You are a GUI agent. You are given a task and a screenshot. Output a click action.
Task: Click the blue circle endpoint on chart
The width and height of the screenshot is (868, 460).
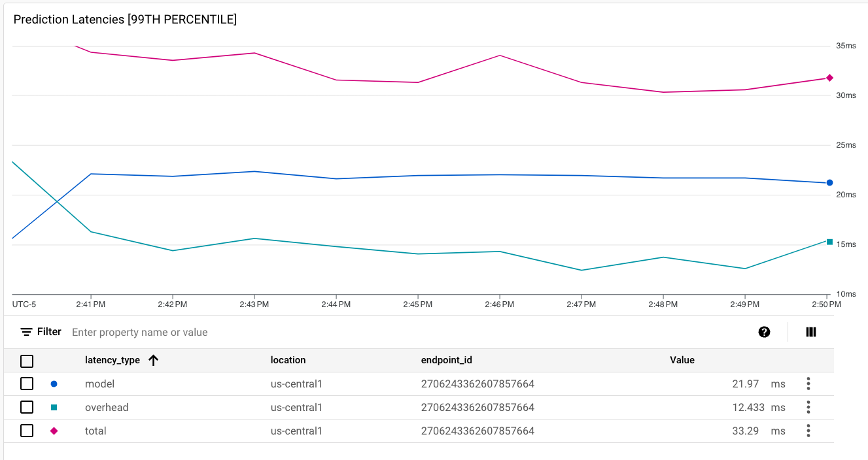[x=829, y=183]
